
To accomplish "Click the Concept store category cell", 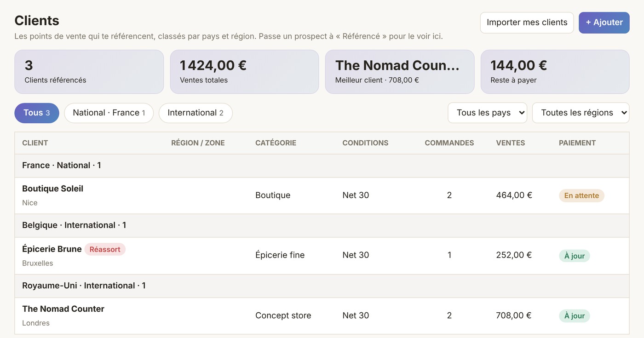I will 283,315.
